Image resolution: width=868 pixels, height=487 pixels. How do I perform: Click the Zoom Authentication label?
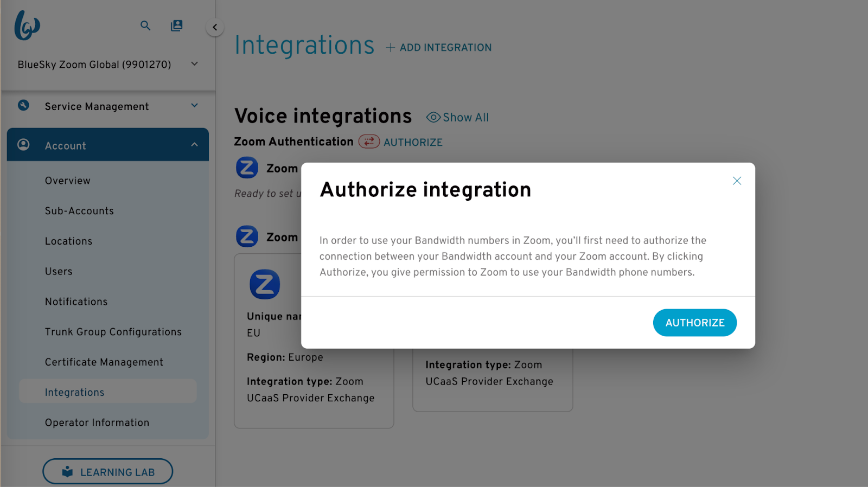[x=293, y=142]
